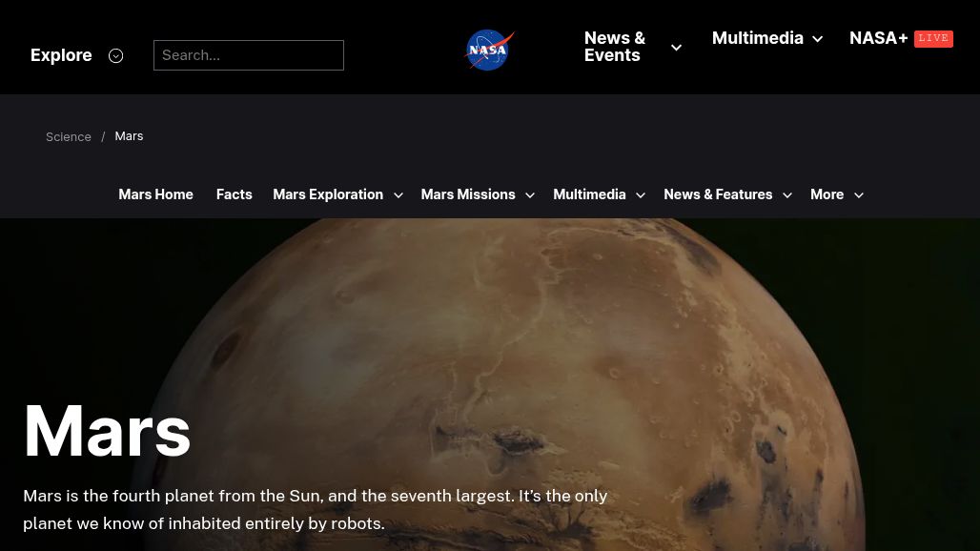Click the Multimedia dropdown arrow in the top bar
980x551 pixels.
click(x=817, y=38)
